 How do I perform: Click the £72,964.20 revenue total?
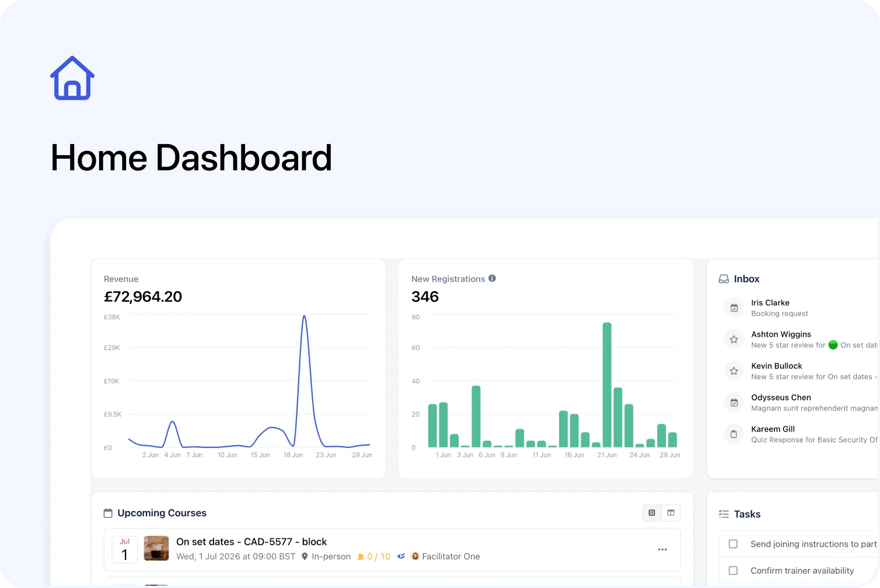coord(143,297)
